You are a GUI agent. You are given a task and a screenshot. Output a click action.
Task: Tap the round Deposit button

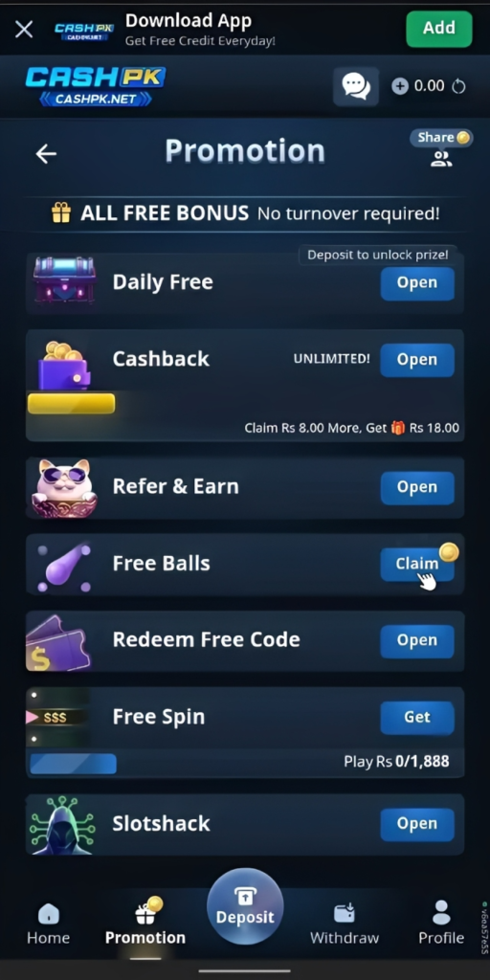245,906
